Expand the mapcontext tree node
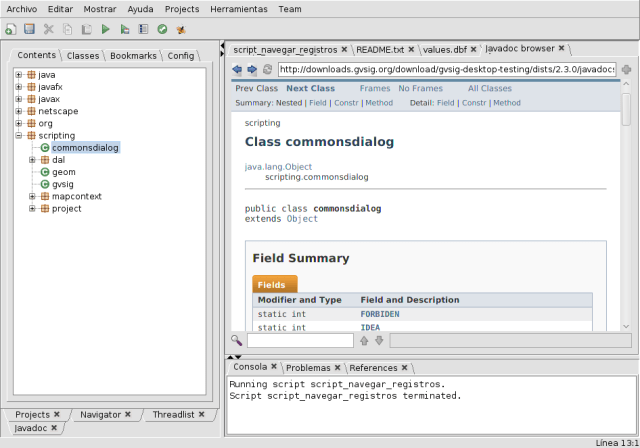The width and height of the screenshot is (640, 448). tap(32, 196)
